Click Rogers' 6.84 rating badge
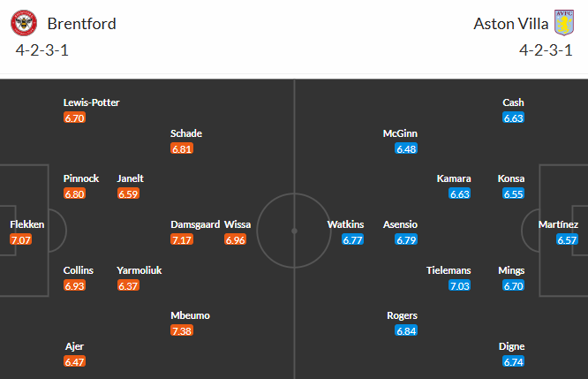Image resolution: width=588 pixels, height=379 pixels. click(x=406, y=330)
